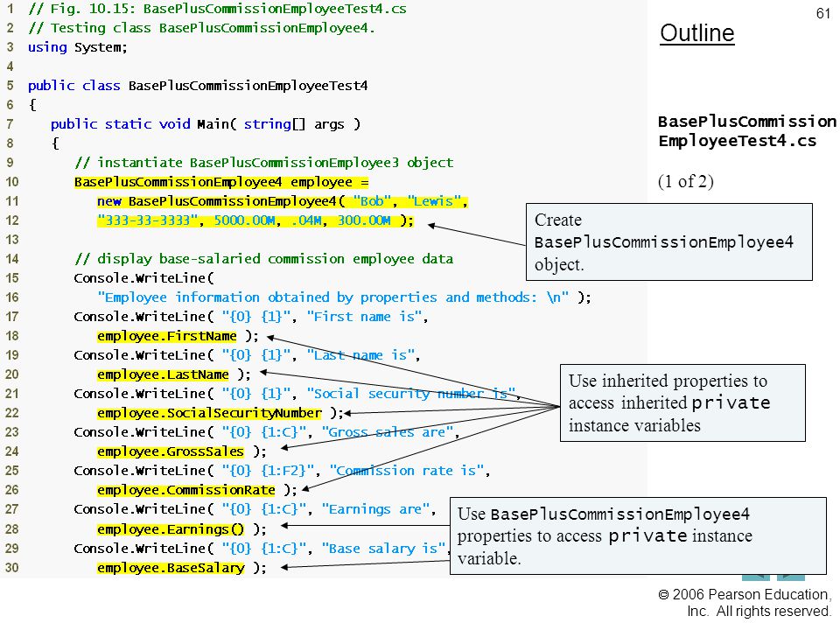The width and height of the screenshot is (840, 630).
Task: Click highlighted employee.Earnings()
Action: click(171, 529)
